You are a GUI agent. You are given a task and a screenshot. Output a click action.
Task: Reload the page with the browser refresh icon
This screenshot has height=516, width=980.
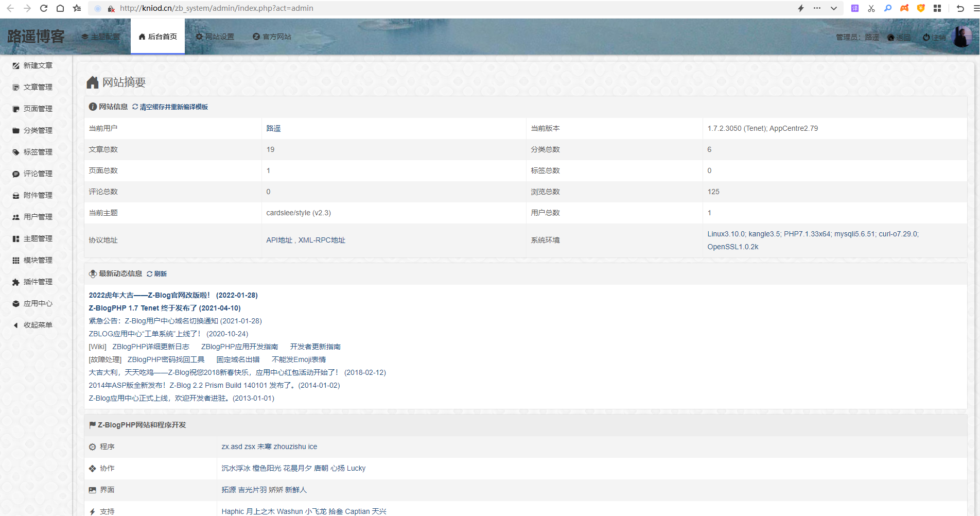44,8
